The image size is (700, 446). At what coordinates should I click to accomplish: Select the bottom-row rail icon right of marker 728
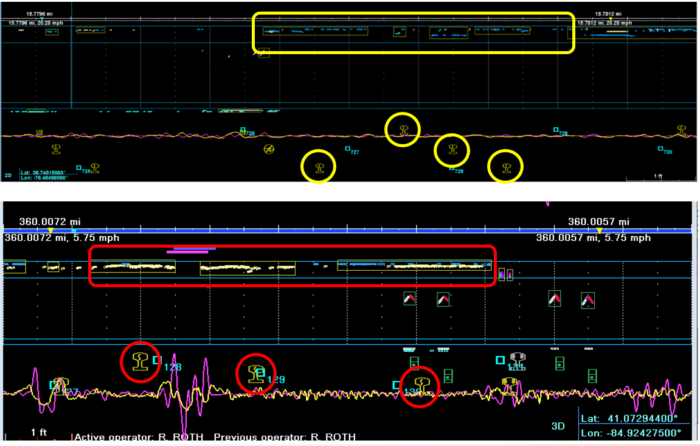pyautogui.click(x=506, y=168)
